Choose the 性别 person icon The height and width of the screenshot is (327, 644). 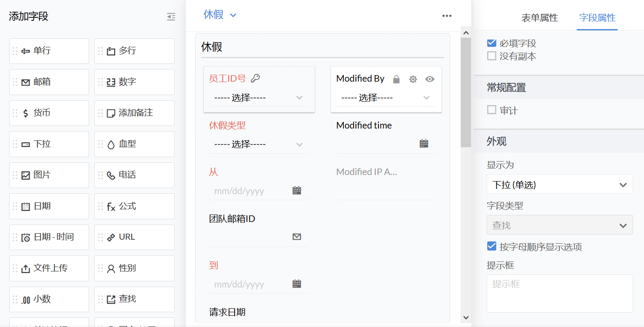point(111,269)
